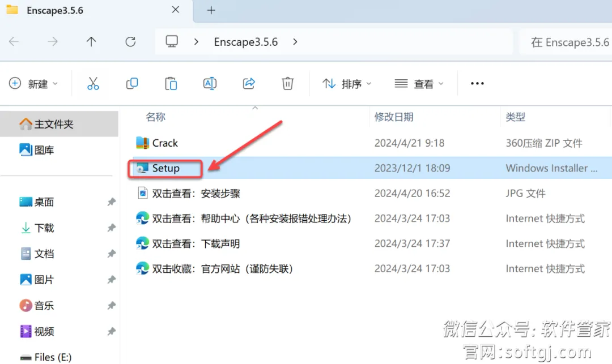Click the Cut scissors icon

93,83
